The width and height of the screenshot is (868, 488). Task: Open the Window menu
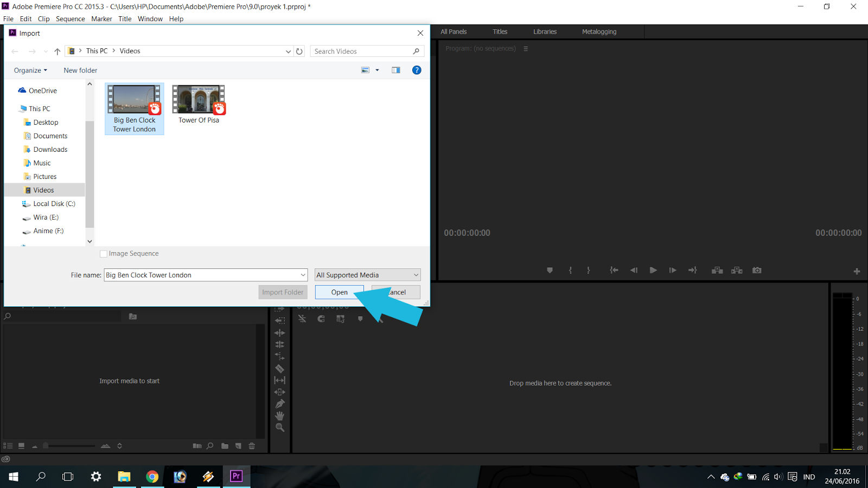click(x=150, y=19)
